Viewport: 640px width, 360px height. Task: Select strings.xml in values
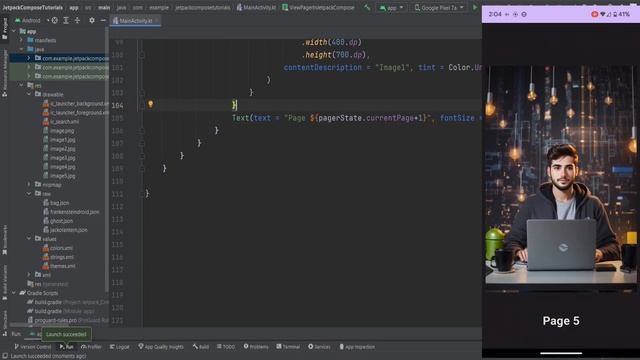(x=58, y=257)
